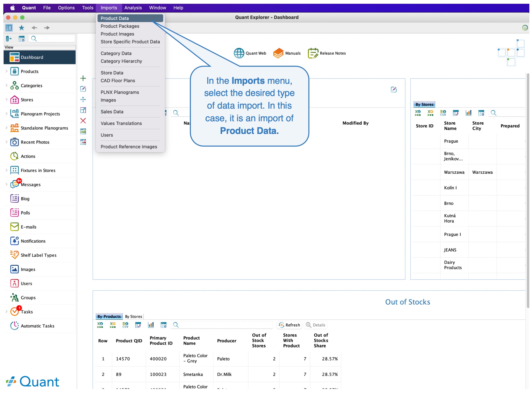Click chart icon in Out of Stocks toolbar

point(151,325)
